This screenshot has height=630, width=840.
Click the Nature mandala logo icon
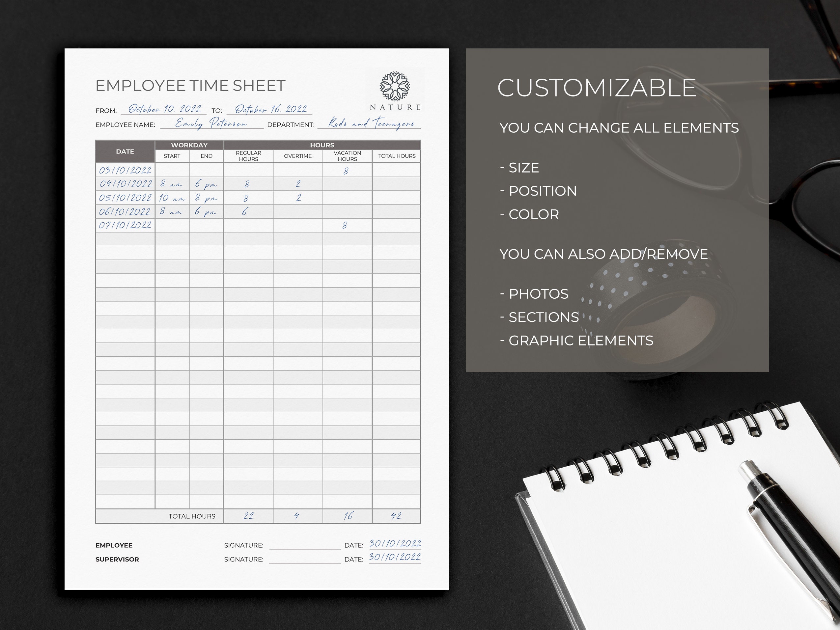coord(395,87)
